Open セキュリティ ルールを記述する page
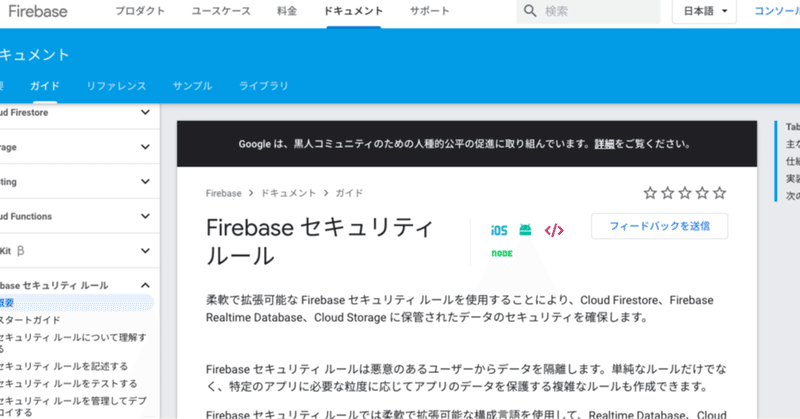 [64, 366]
